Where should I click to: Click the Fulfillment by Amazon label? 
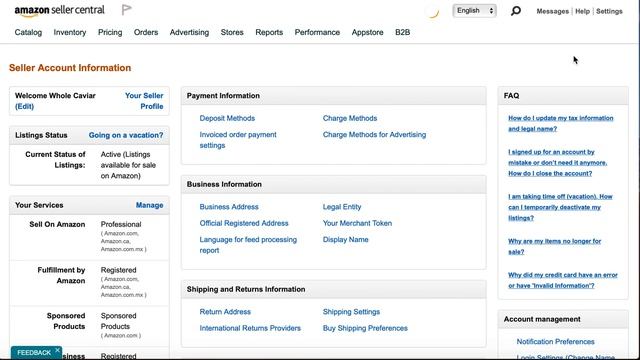tap(61, 276)
